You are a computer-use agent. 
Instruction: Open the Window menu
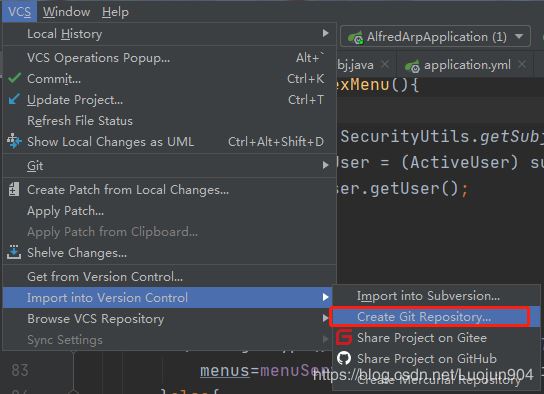tap(66, 12)
